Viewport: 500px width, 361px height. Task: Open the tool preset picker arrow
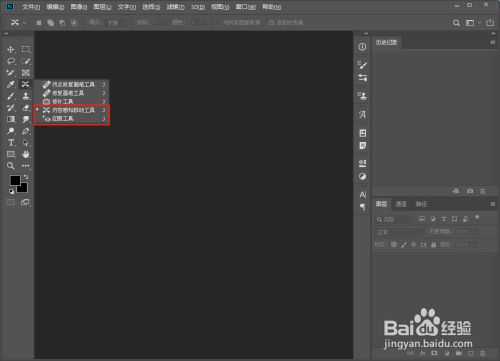click(x=24, y=23)
